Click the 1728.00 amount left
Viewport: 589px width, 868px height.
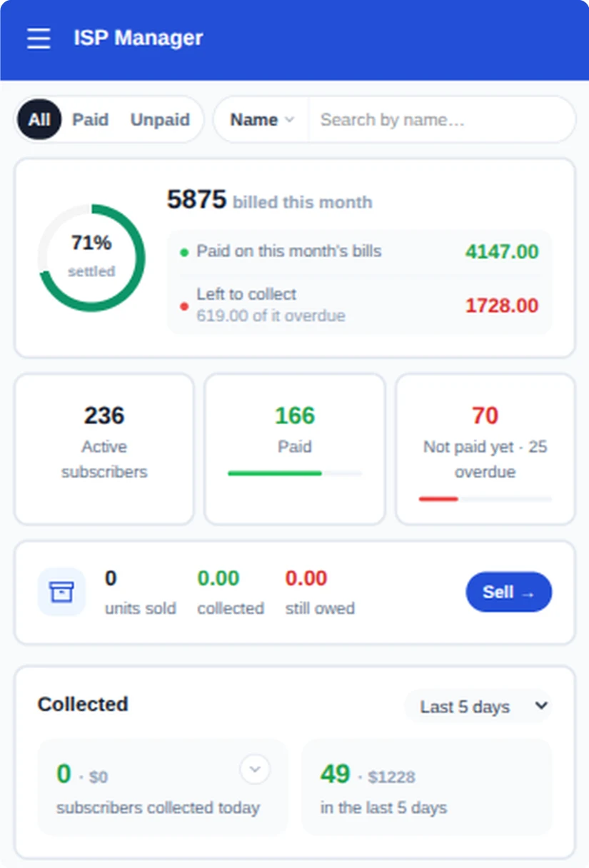[x=502, y=306]
